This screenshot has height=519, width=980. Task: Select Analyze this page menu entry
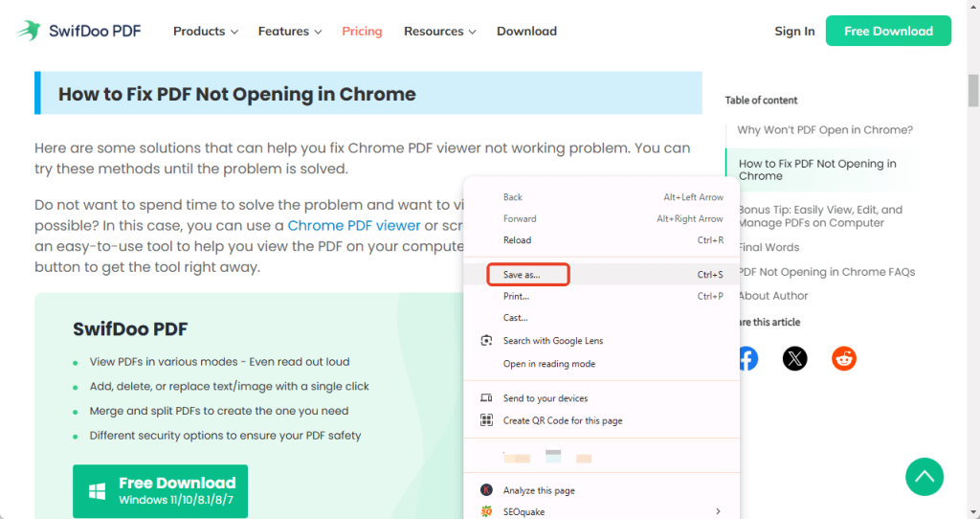602,490
